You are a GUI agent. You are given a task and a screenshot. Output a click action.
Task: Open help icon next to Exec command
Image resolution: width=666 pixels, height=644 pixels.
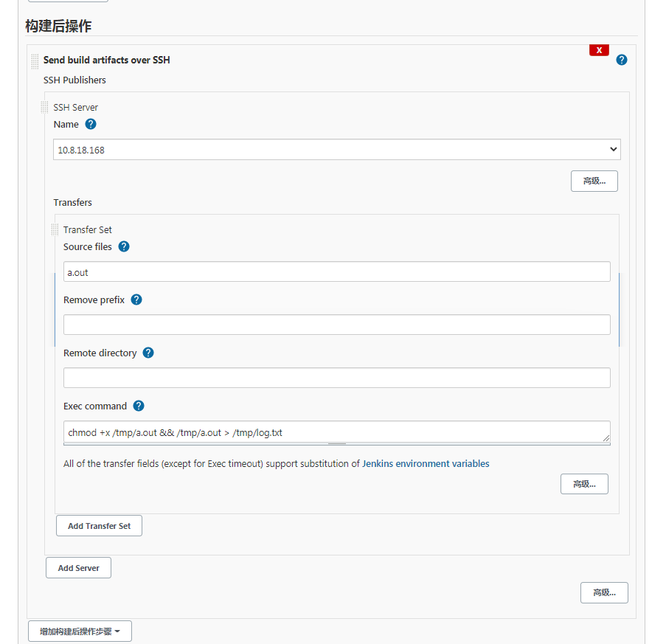point(139,406)
